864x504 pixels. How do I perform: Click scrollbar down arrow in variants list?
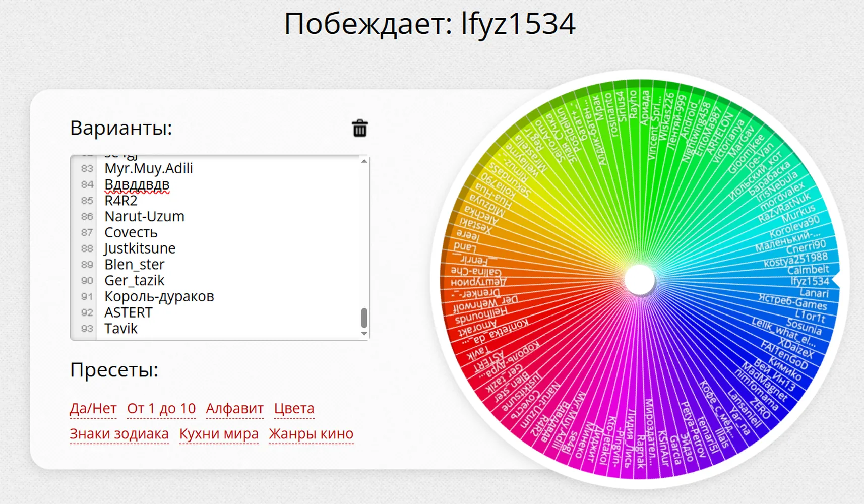pyautogui.click(x=364, y=334)
